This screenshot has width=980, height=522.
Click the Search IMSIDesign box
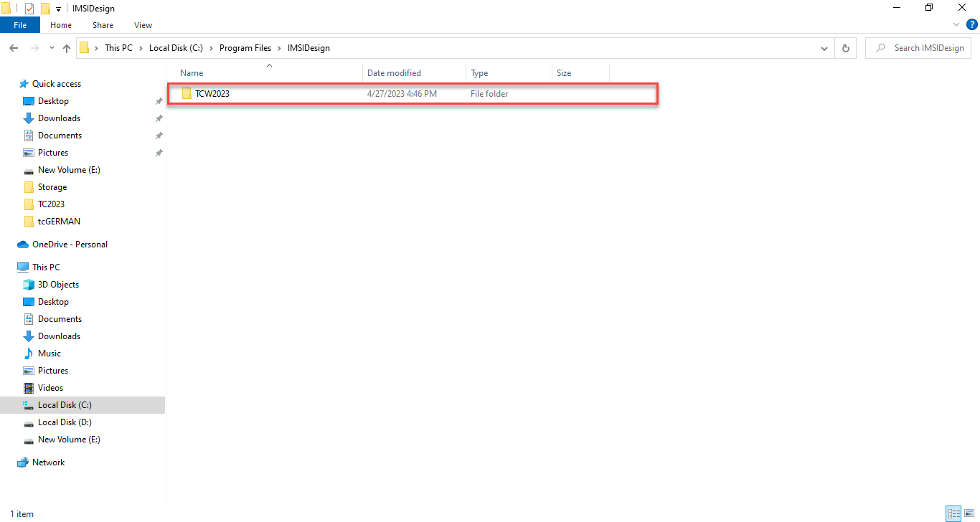[x=919, y=48]
